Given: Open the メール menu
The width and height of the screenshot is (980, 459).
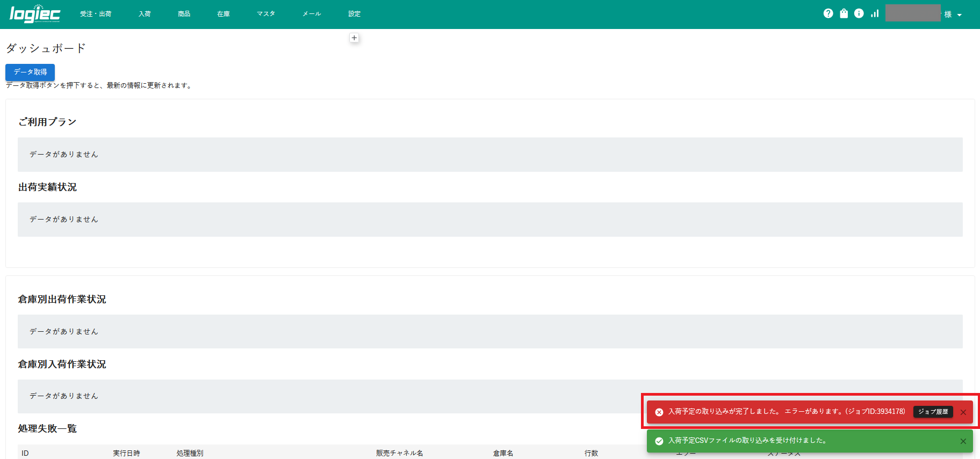Looking at the screenshot, I should [312, 14].
